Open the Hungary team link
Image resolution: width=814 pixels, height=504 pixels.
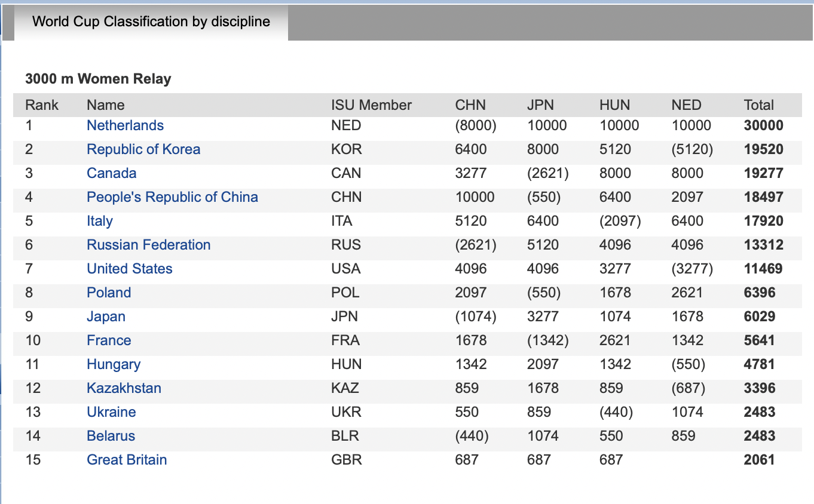pos(114,364)
